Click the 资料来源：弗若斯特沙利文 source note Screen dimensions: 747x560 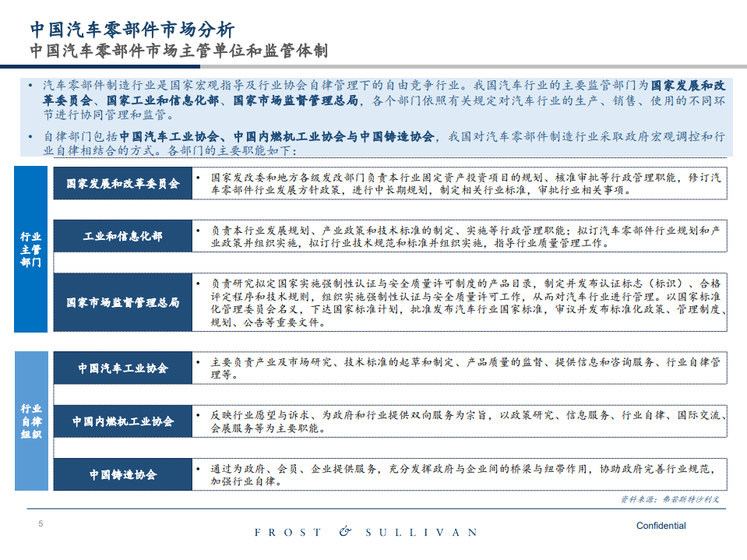click(x=670, y=502)
